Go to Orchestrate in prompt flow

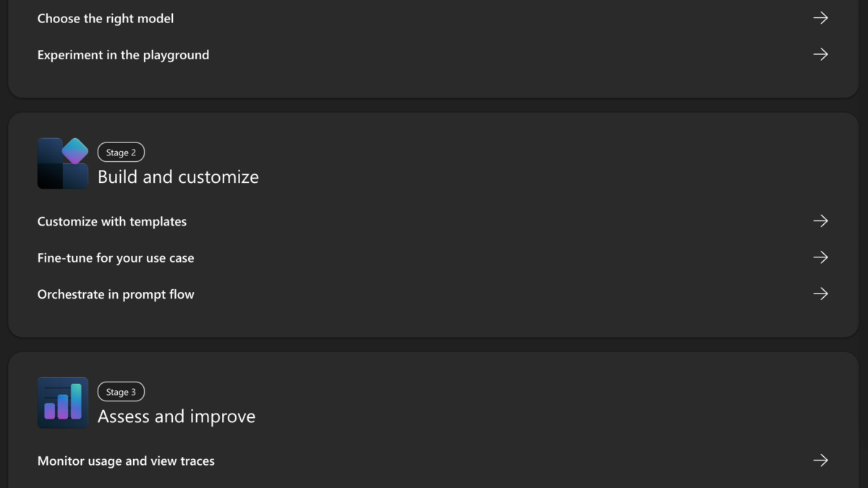116,294
